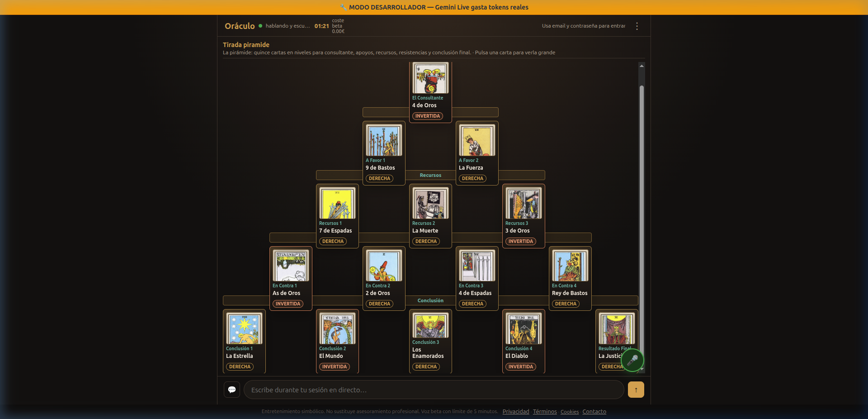Open the Contacto link
Screen dimensions: 868x419
(x=594, y=412)
